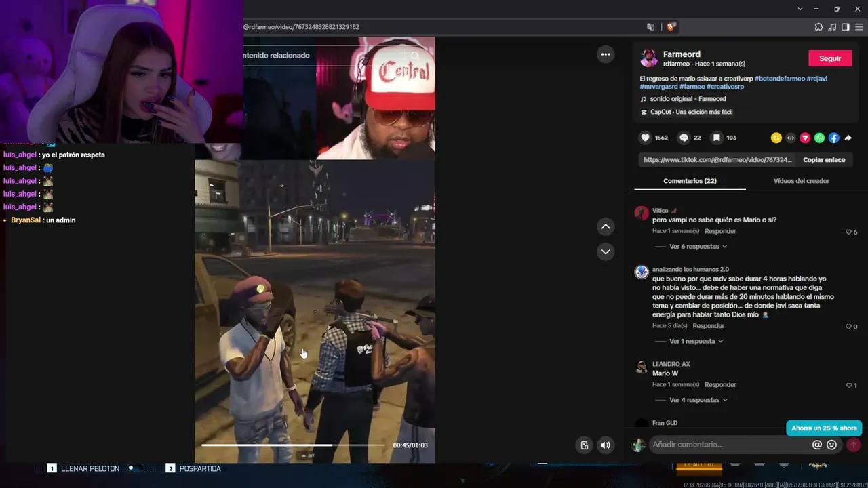Seek on the video progress bar

point(293,445)
